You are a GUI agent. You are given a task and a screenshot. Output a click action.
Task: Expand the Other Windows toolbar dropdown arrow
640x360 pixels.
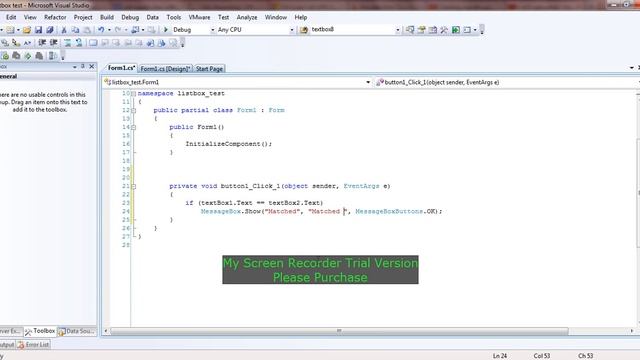pos(475,30)
